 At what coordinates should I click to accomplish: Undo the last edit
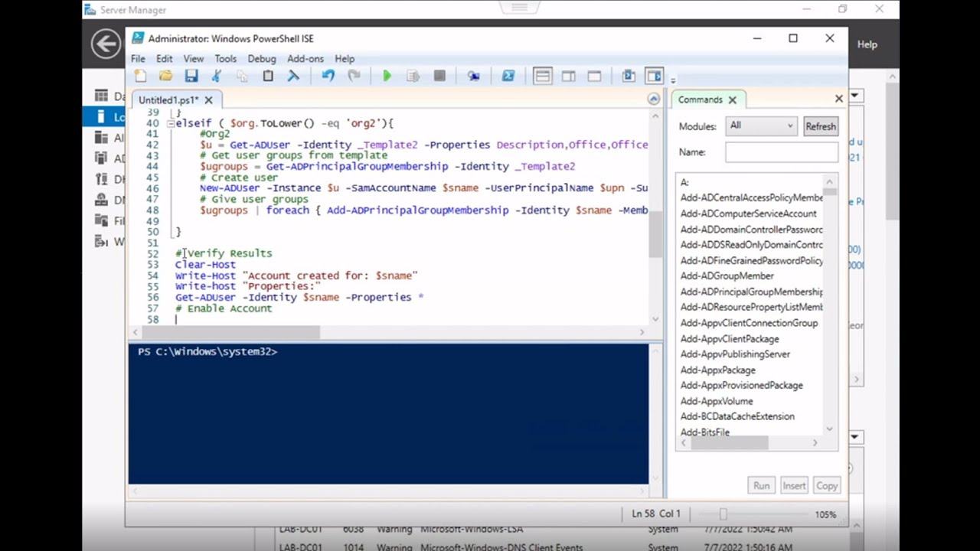click(x=328, y=76)
